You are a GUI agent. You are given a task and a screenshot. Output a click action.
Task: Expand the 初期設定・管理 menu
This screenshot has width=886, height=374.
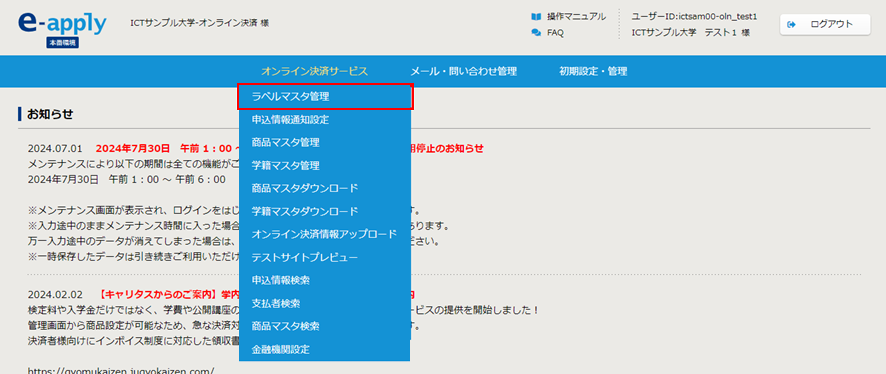593,71
